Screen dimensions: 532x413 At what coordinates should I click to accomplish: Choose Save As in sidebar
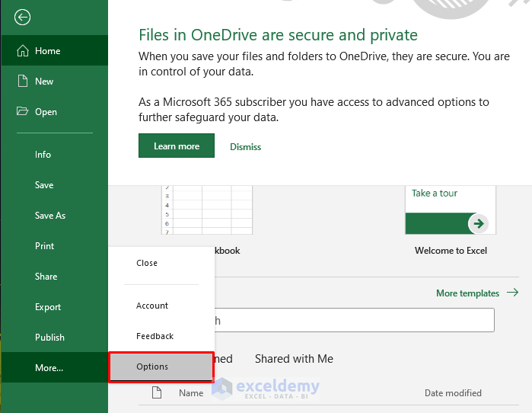(x=50, y=216)
